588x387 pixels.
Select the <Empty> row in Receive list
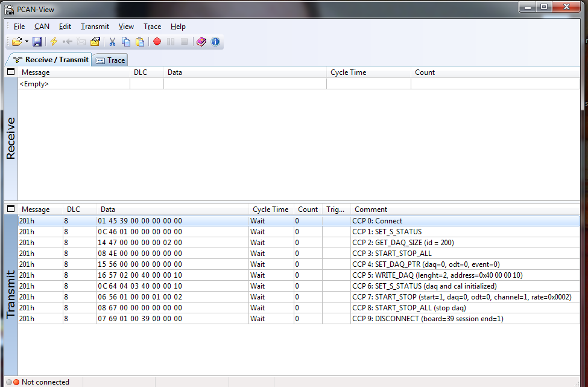299,84
